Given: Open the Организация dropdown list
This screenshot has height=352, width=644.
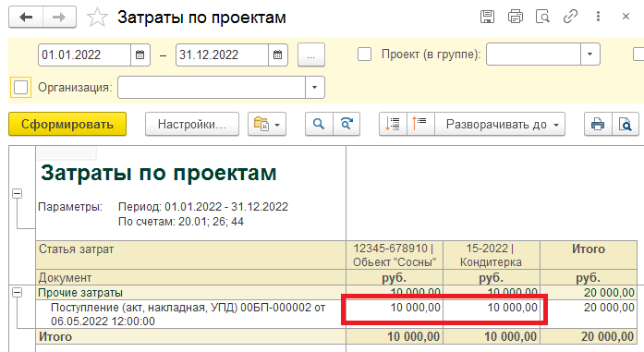Looking at the screenshot, I should [314, 87].
